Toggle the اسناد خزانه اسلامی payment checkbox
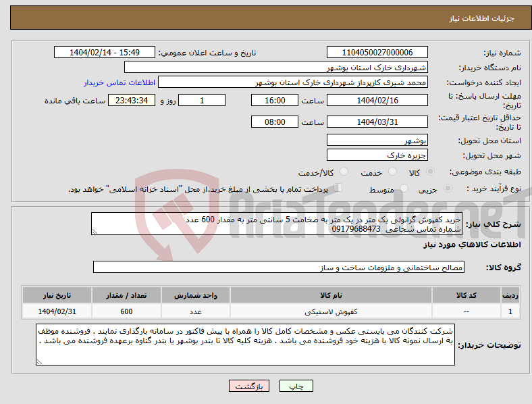This screenshot has height=404, width=532. [338, 187]
